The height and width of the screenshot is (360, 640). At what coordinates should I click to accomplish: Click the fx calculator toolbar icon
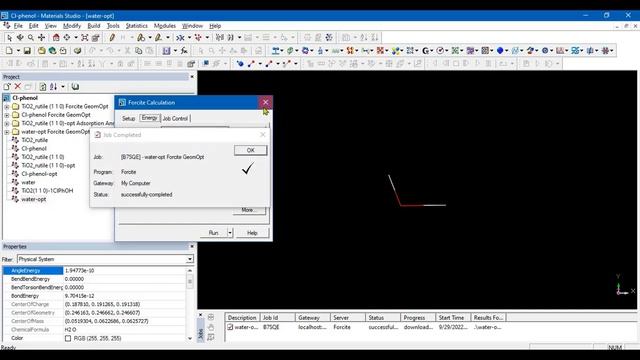pos(184,51)
